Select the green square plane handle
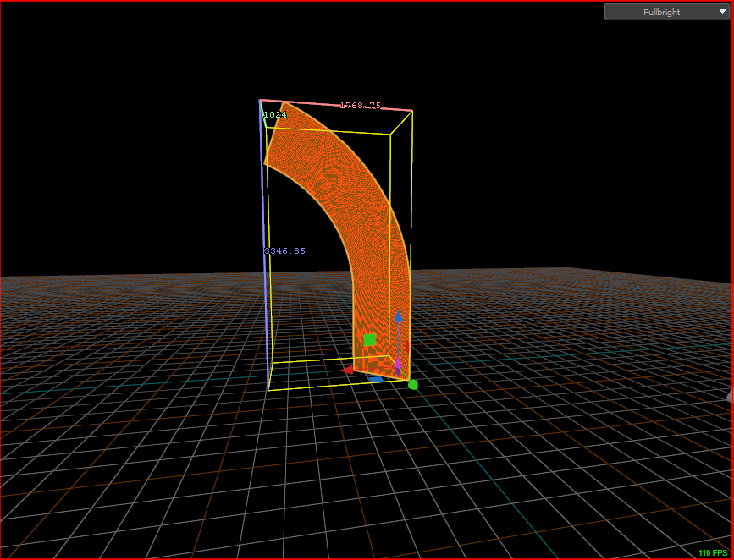Image resolution: width=734 pixels, height=560 pixels. [369, 340]
